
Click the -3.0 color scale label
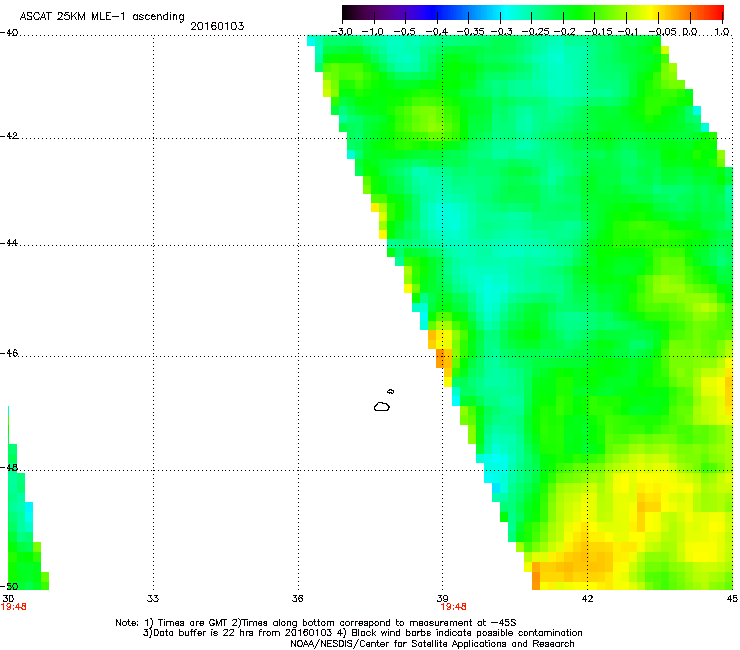click(342, 31)
